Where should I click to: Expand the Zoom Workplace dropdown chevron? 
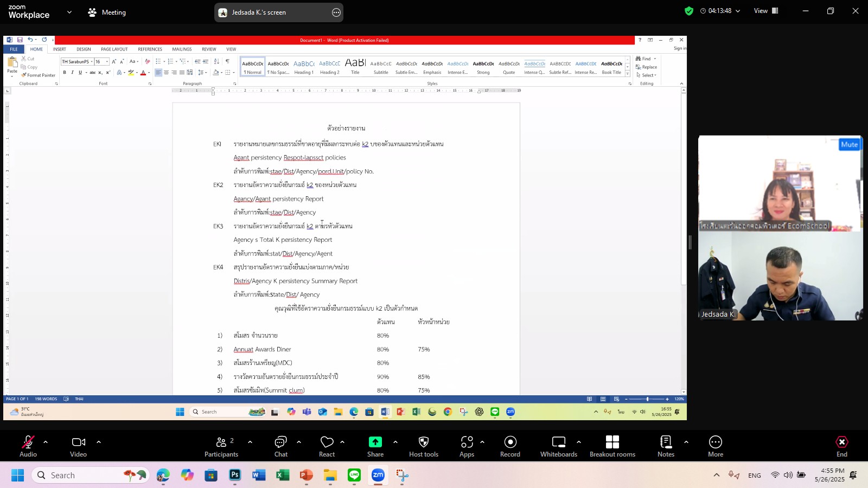click(69, 12)
